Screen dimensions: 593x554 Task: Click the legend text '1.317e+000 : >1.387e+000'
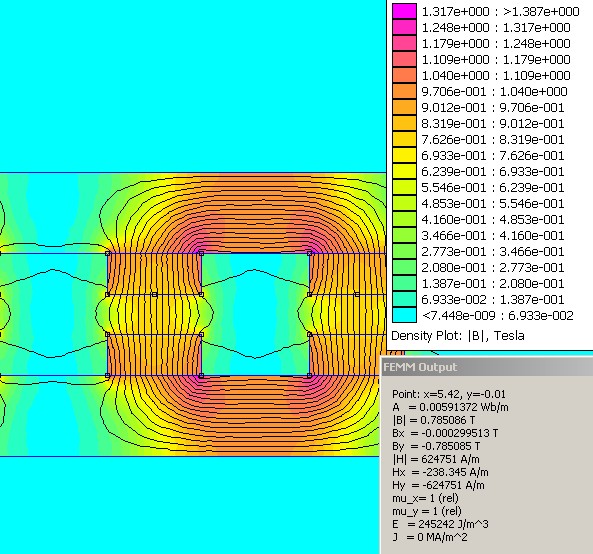pyautogui.click(x=500, y=11)
